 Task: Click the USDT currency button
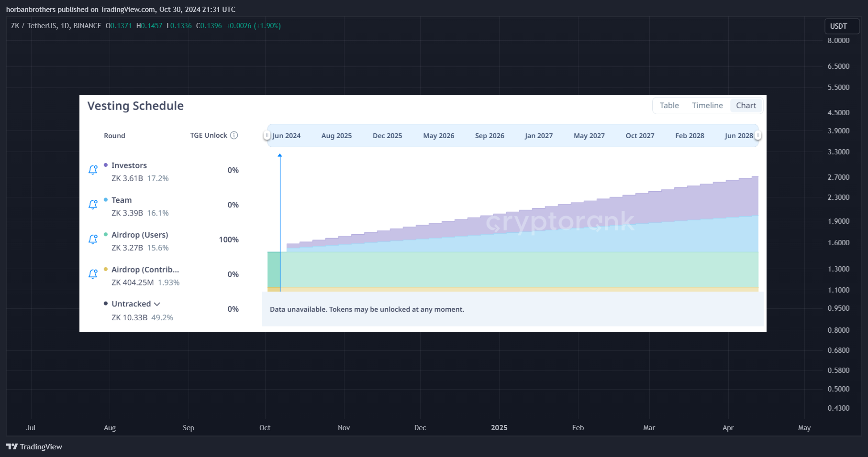click(x=842, y=26)
